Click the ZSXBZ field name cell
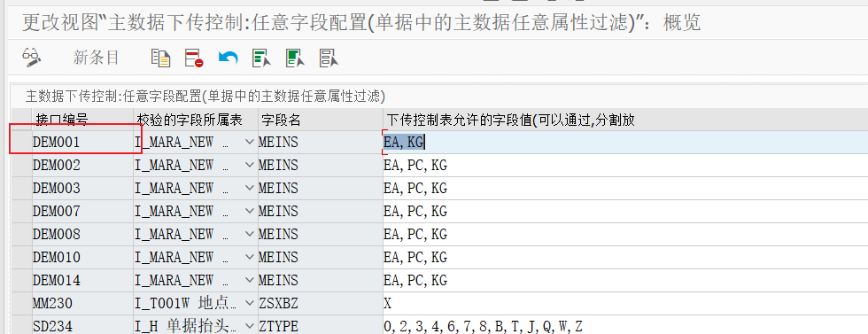Viewport: 868px width, 334px height. [x=321, y=303]
